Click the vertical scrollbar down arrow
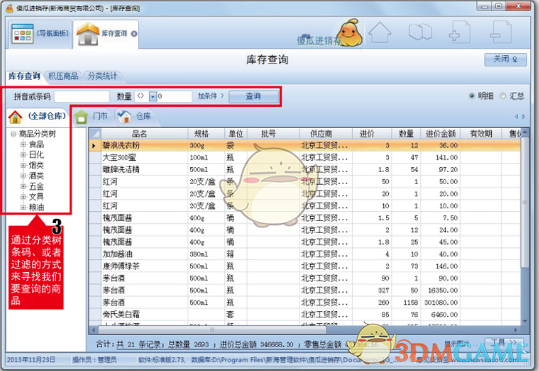 525,321
